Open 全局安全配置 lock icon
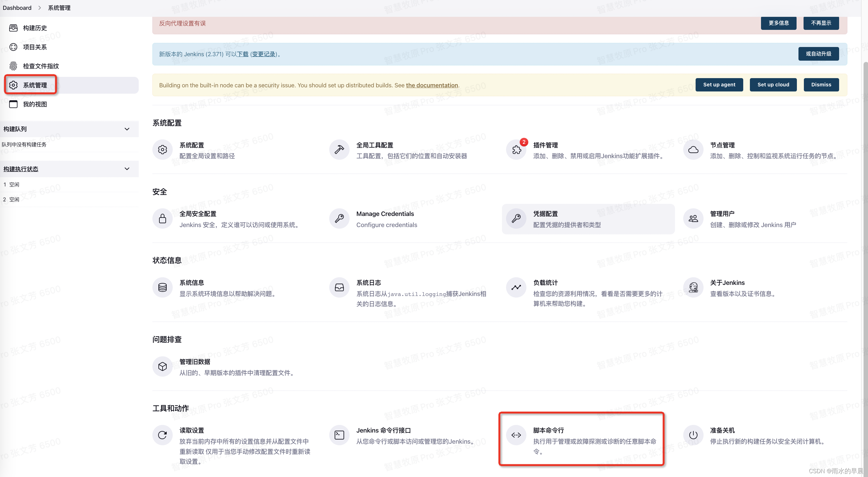Screen dimensions: 868x477 click(x=163, y=218)
